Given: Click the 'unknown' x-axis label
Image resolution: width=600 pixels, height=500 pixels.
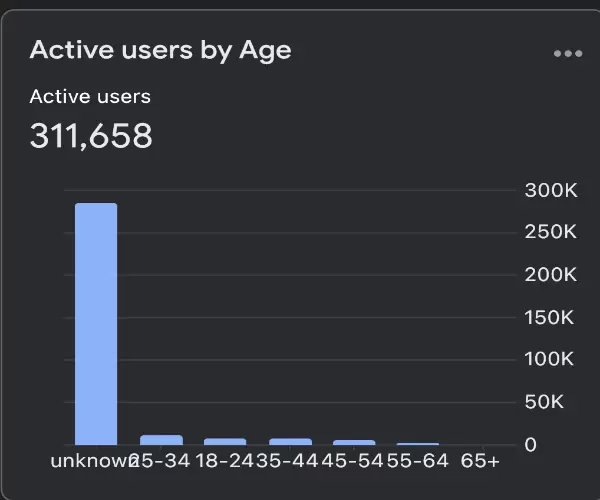Looking at the screenshot, I should pyautogui.click(x=92, y=461).
